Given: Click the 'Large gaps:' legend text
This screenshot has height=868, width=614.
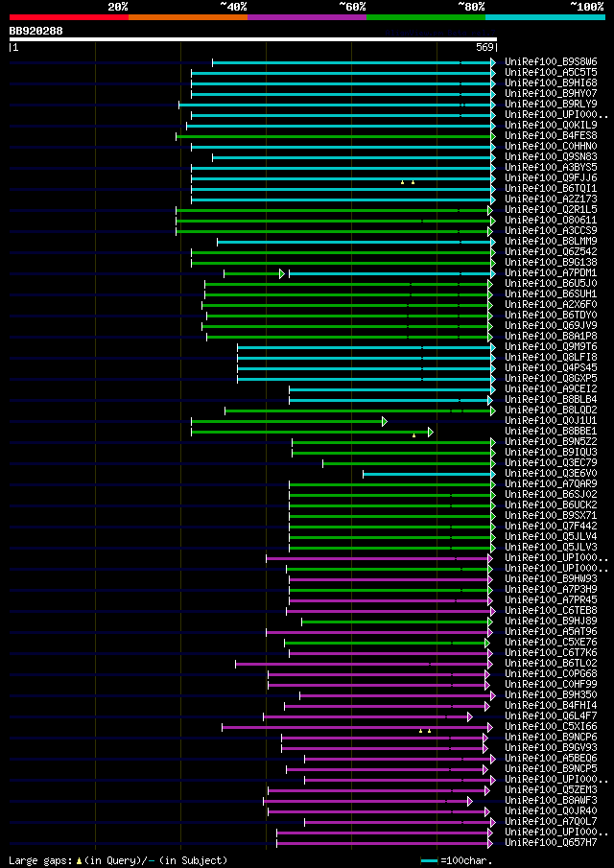Looking at the screenshot, I should click(x=41, y=860).
